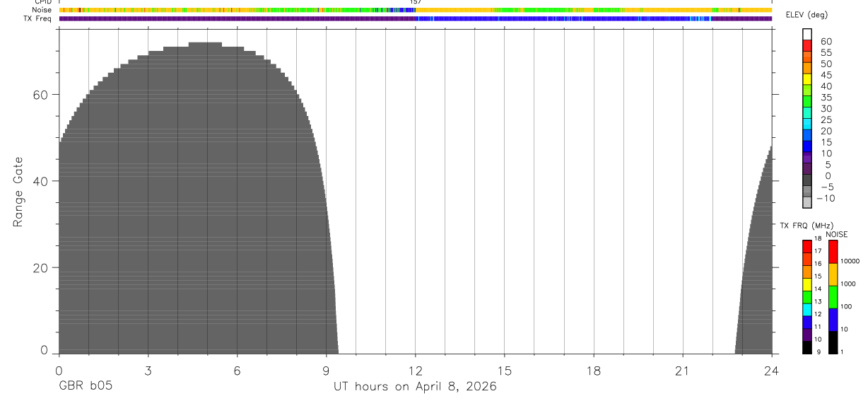Click the 'TX Freq' row label

(x=39, y=18)
